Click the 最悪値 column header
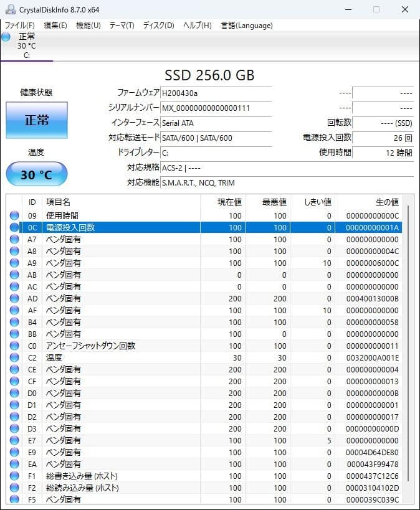 point(267,202)
